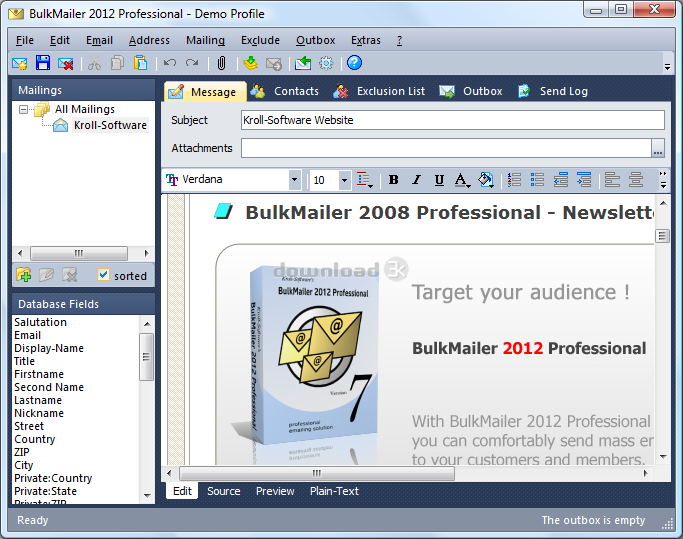Image resolution: width=683 pixels, height=539 pixels.
Task: Switch to the Outbox tab
Action: click(471, 92)
